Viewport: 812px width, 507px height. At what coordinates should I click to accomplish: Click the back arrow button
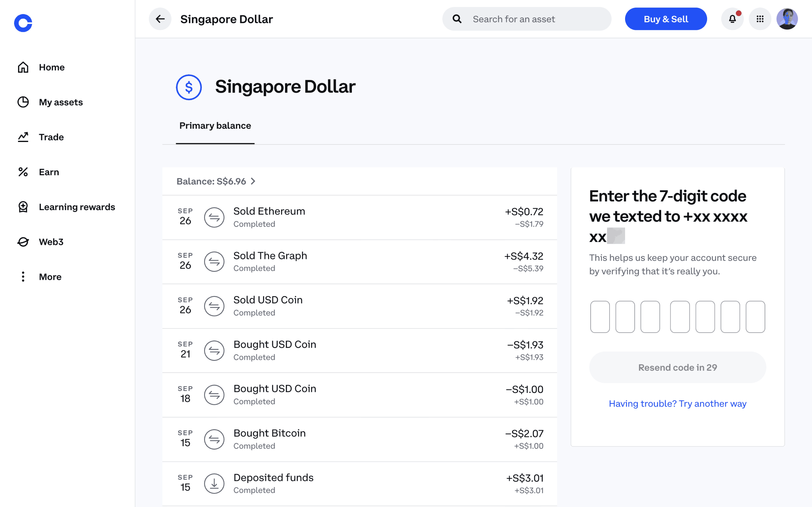tap(160, 19)
